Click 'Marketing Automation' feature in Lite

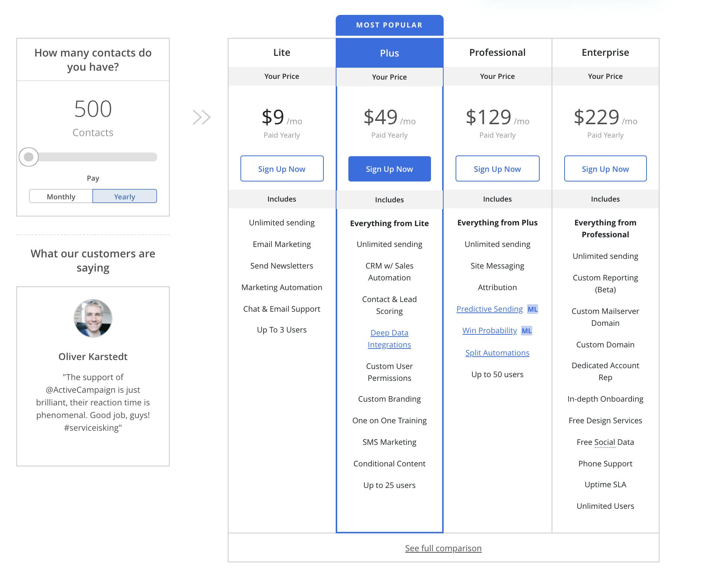point(282,287)
